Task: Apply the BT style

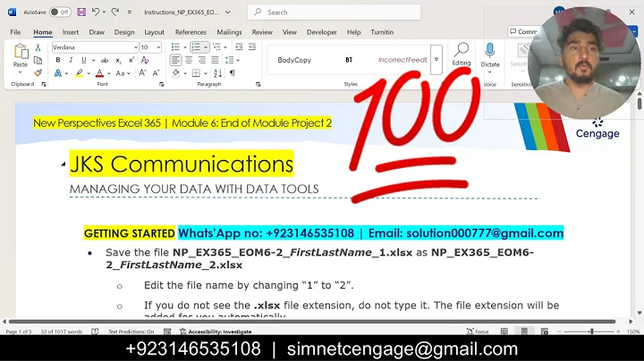Action: (x=349, y=60)
